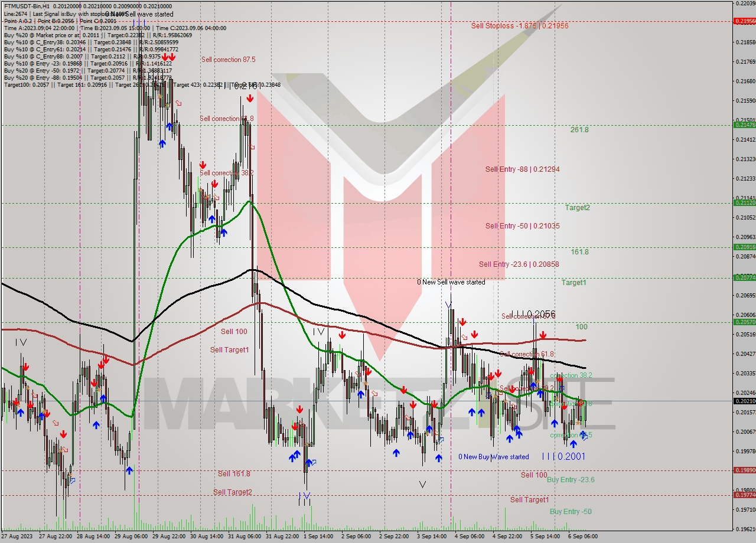Click the black current price tag 0.20210
Viewport: 756px width, 543px height.
pyautogui.click(x=745, y=401)
